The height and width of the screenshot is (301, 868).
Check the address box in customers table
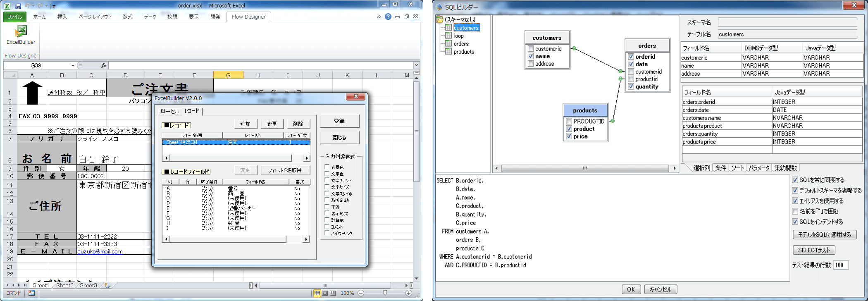tap(531, 64)
